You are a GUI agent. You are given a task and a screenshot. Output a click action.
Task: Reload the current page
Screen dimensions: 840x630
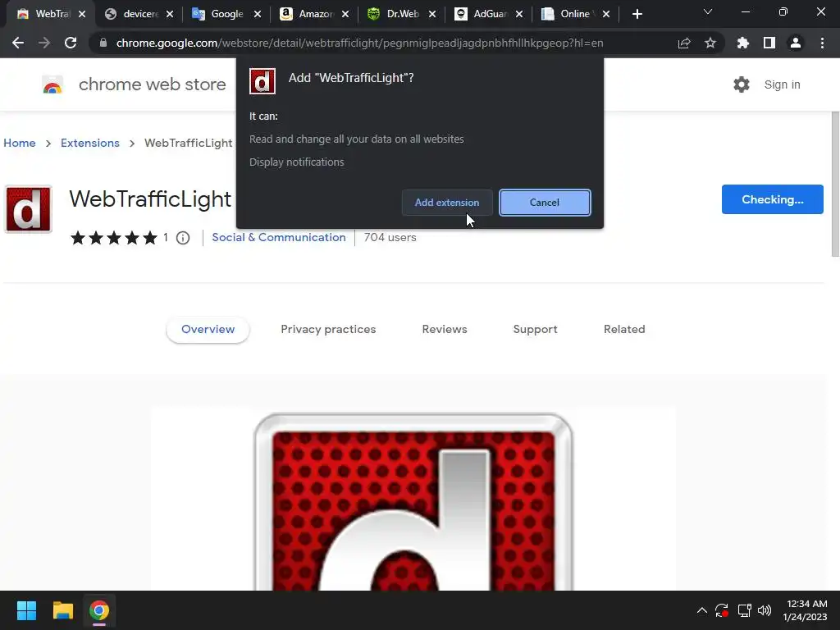click(71, 43)
